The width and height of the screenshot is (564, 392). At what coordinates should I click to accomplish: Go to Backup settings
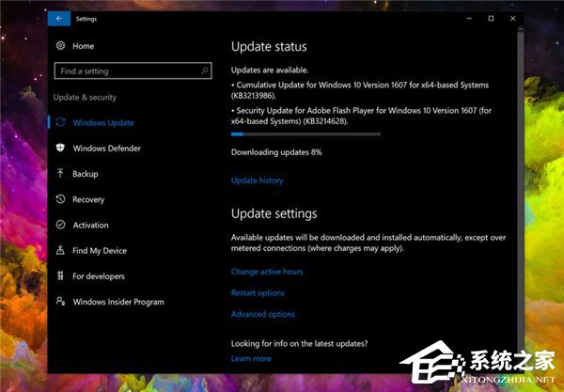pyautogui.click(x=86, y=174)
